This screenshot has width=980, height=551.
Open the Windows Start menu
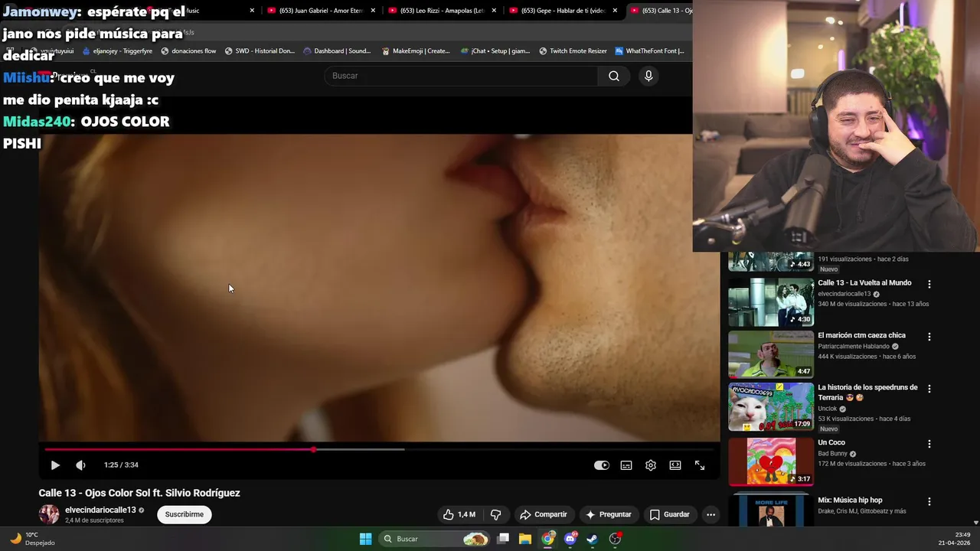pyautogui.click(x=365, y=539)
